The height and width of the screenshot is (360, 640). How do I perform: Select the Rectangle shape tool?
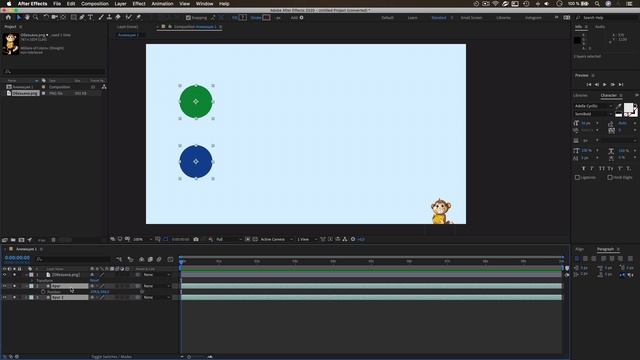[73, 18]
